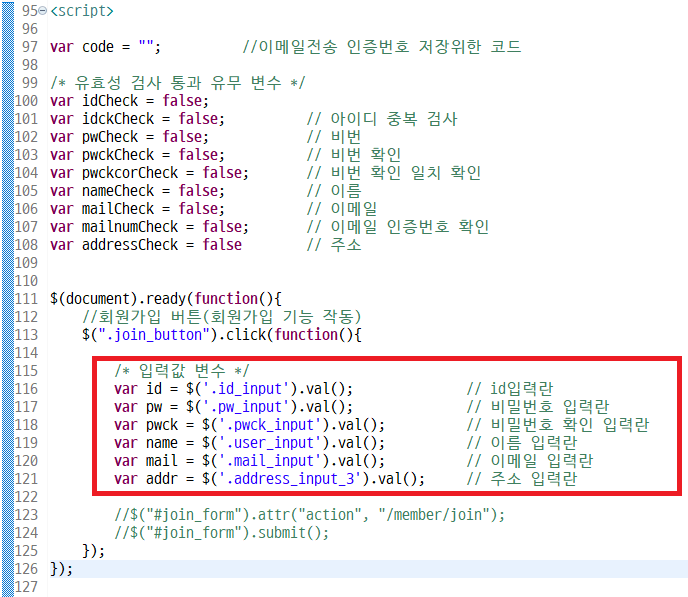Viewport: 688px width, 597px height.
Task: Click comment '//이메일전송 인증번호 저장위한 코드'
Action: click(x=382, y=46)
